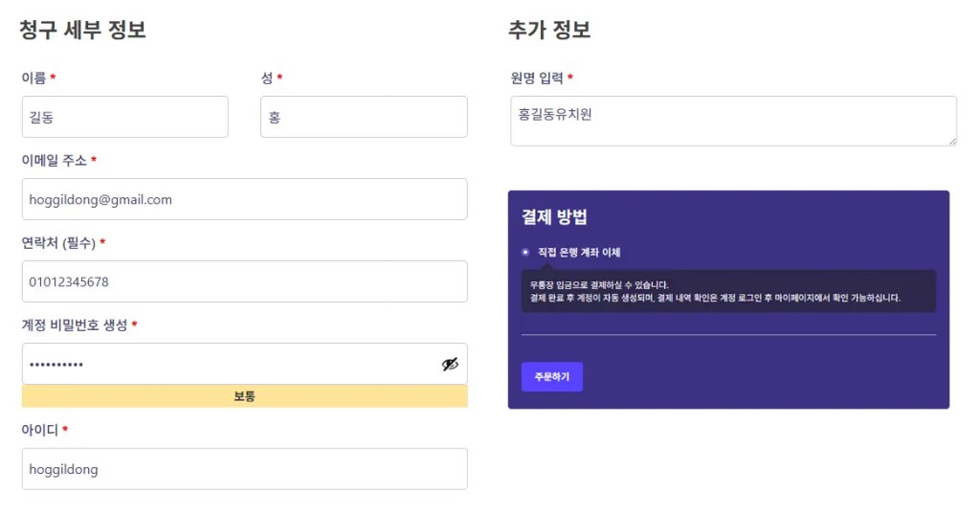Screen dimensions: 980x515
Task: Click the text area resize handle
Action: (x=952, y=142)
